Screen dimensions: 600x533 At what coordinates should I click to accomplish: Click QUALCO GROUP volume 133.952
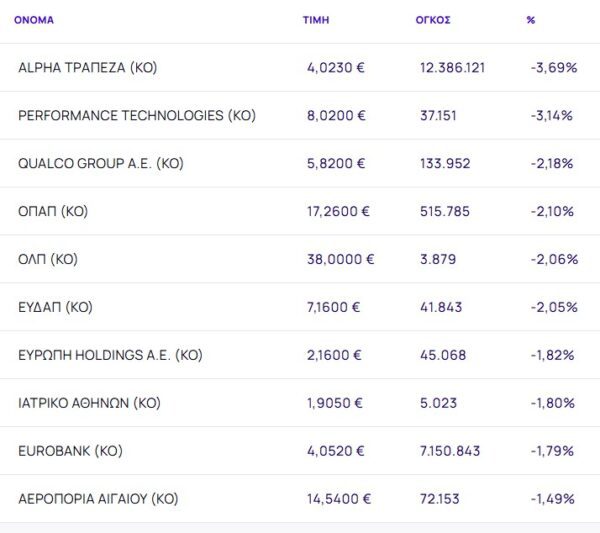[445, 163]
